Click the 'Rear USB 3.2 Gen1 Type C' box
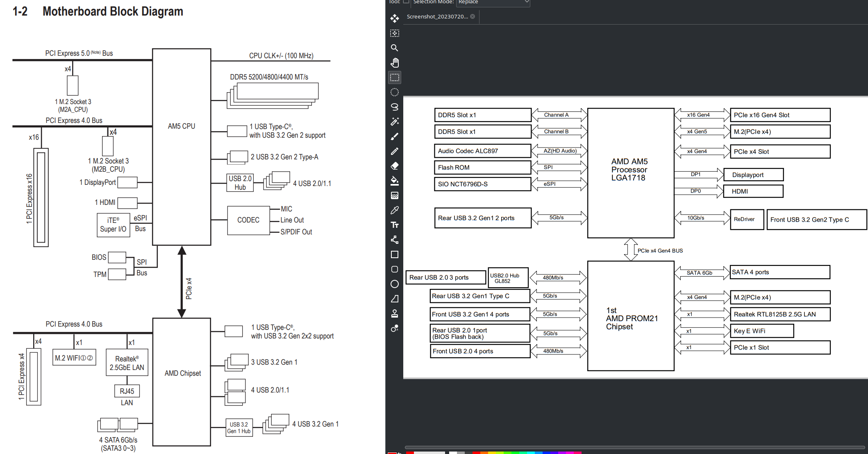This screenshot has width=868, height=454. click(480, 296)
